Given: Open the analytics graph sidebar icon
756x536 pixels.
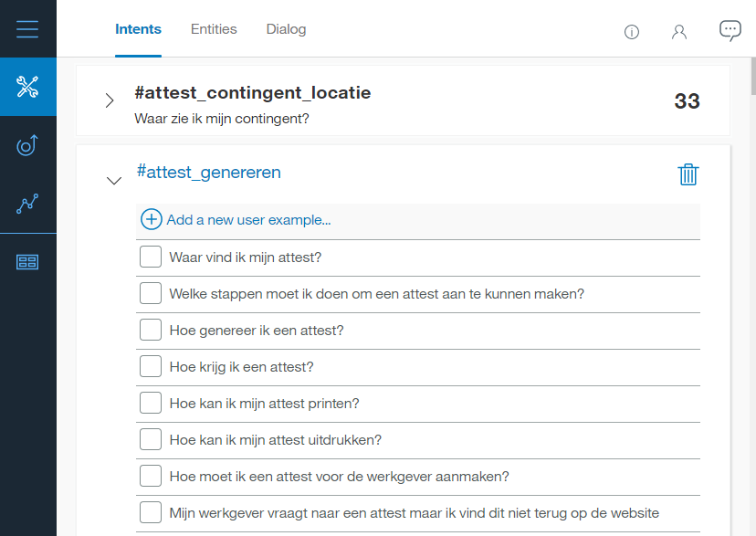Looking at the screenshot, I should point(27,204).
